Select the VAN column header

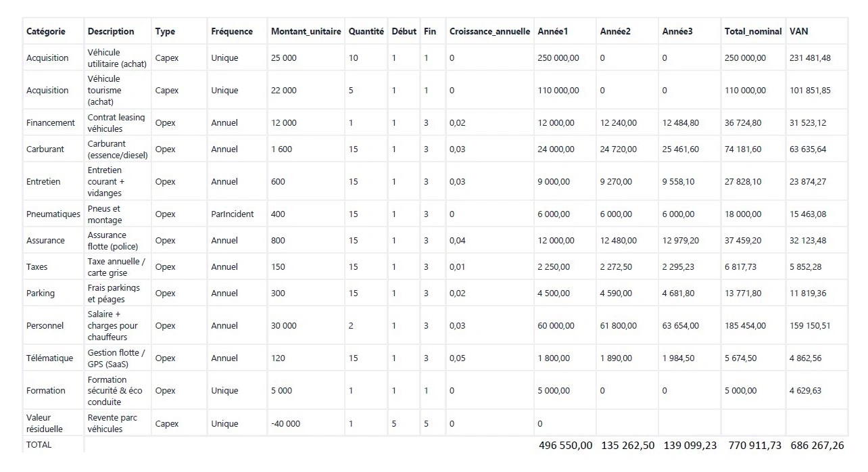coord(798,31)
